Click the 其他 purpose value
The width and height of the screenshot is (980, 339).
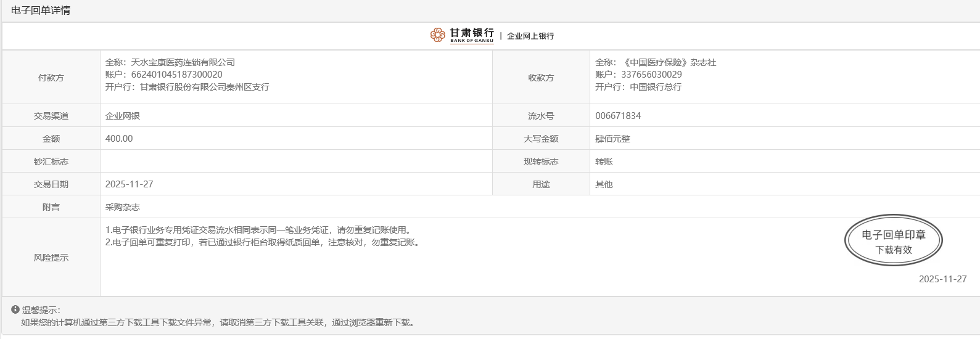click(x=604, y=184)
